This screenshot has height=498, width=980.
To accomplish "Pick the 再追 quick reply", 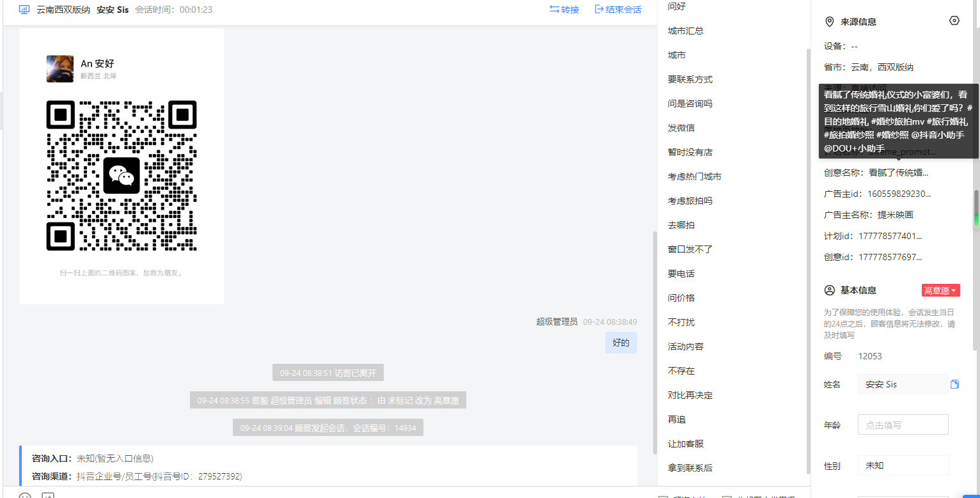I will click(677, 419).
